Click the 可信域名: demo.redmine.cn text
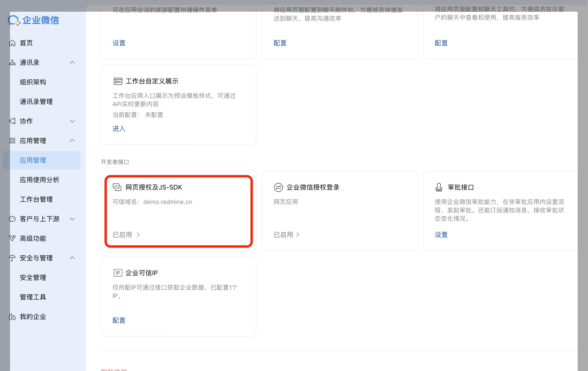 click(x=152, y=202)
